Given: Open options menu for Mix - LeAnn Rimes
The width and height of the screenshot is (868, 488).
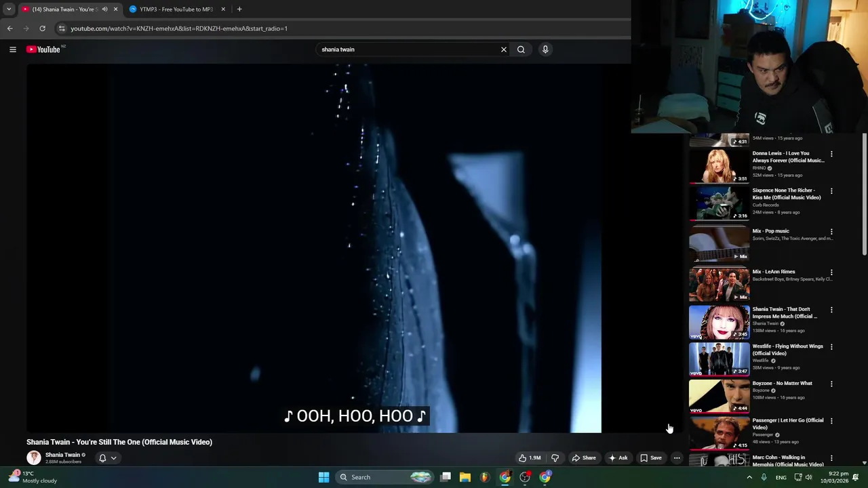Looking at the screenshot, I should point(831,272).
